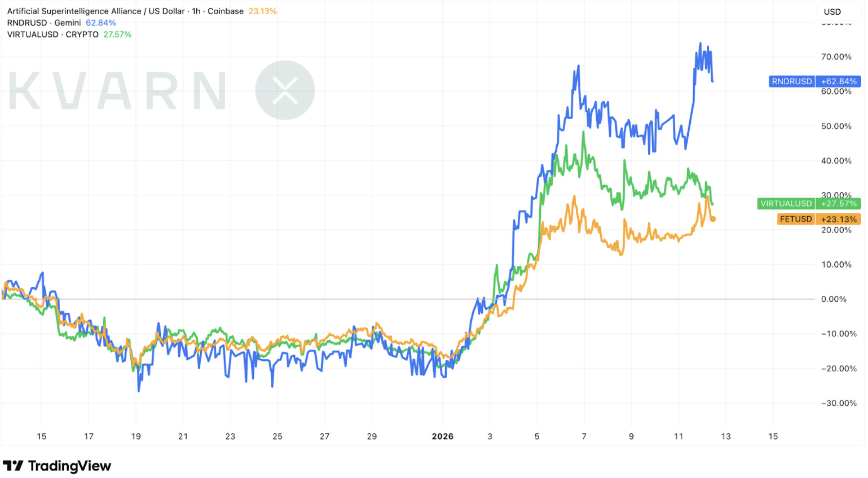Click the TradingView wordmark text
Viewport: 868px width, 478px height.
tap(70, 466)
